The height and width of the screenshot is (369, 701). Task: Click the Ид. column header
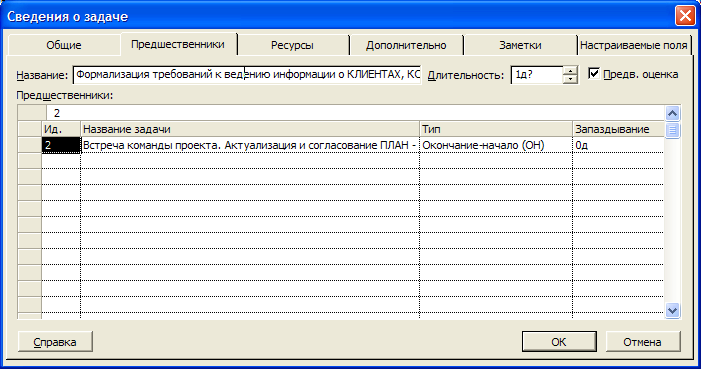click(61, 129)
